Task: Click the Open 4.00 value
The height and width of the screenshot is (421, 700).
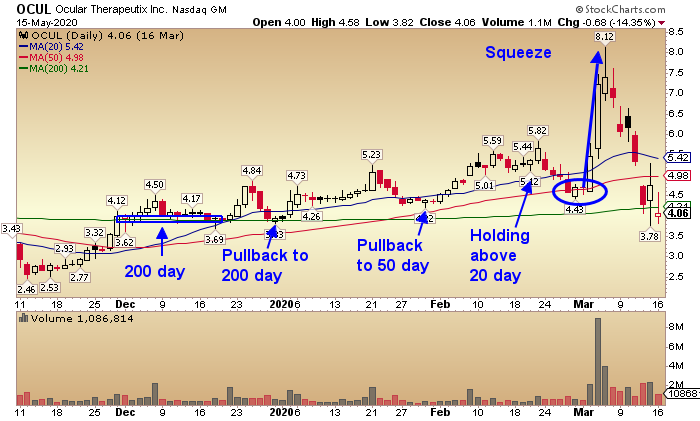Action: click(x=279, y=22)
